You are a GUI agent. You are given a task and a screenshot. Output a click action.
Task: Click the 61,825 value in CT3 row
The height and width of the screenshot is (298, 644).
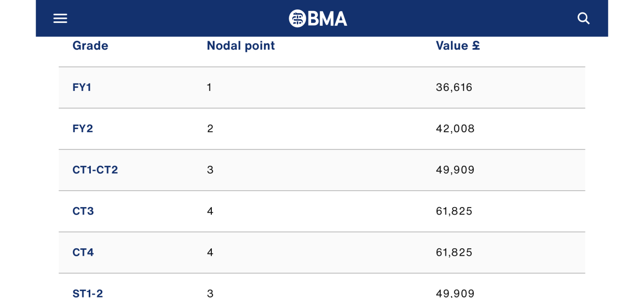click(454, 211)
